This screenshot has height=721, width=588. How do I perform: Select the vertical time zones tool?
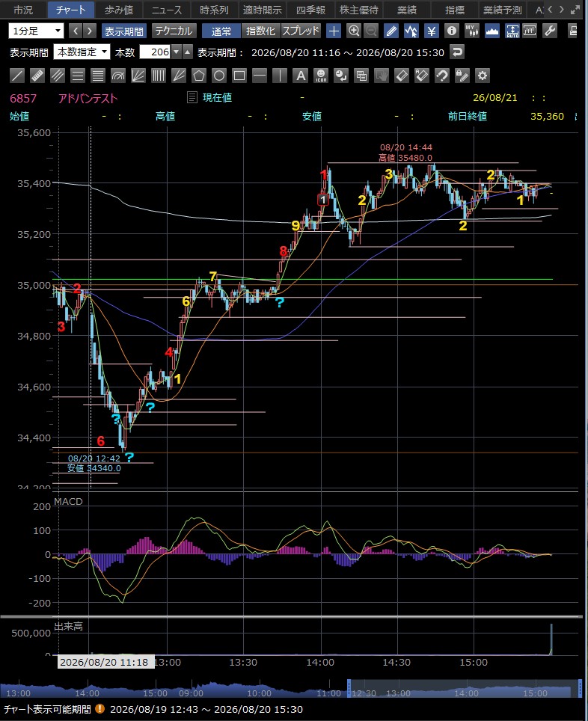click(x=159, y=76)
